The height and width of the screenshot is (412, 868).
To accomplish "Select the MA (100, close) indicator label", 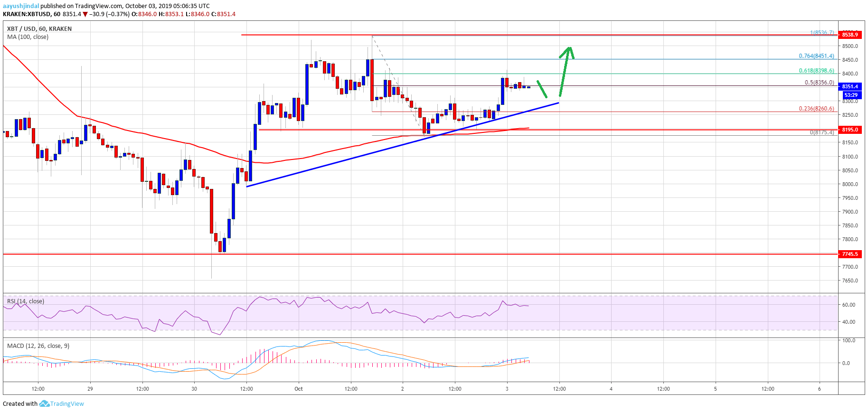I will pos(28,37).
